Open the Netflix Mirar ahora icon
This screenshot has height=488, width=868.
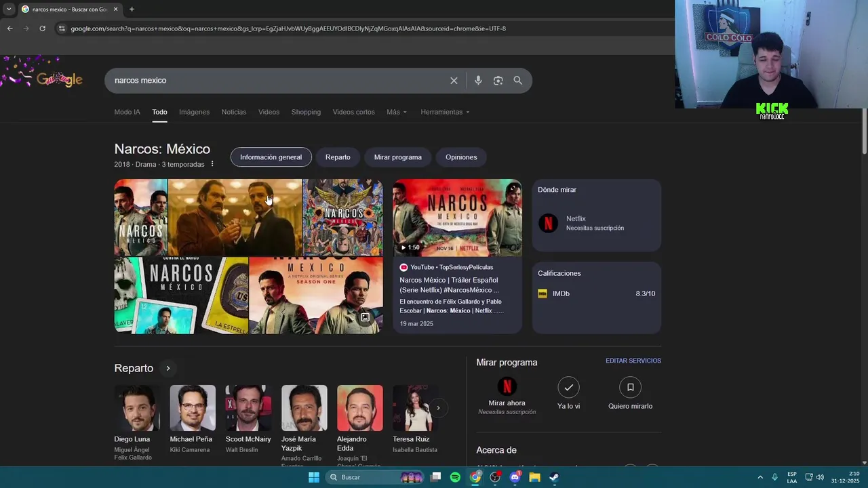click(x=507, y=386)
